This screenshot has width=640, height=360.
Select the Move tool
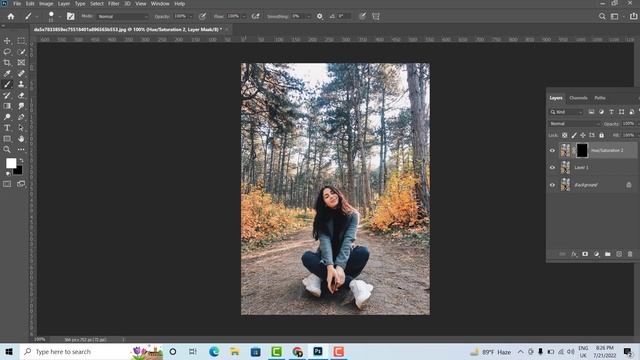point(7,41)
